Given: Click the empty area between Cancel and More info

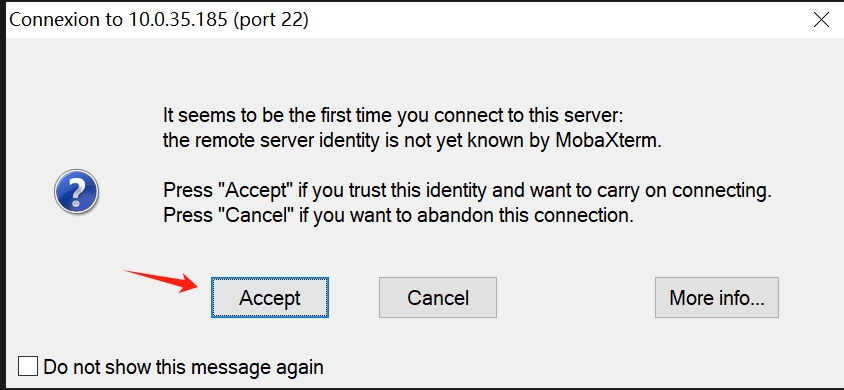Looking at the screenshot, I should coord(575,297).
